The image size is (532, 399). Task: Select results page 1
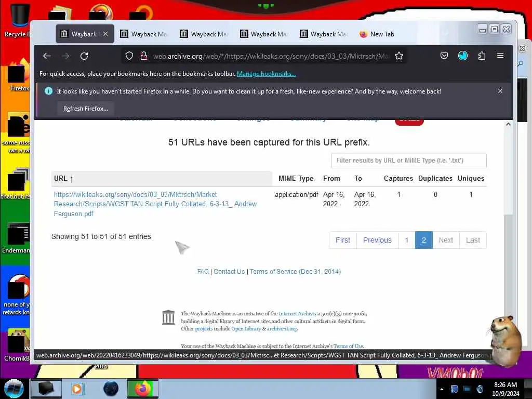(406, 240)
